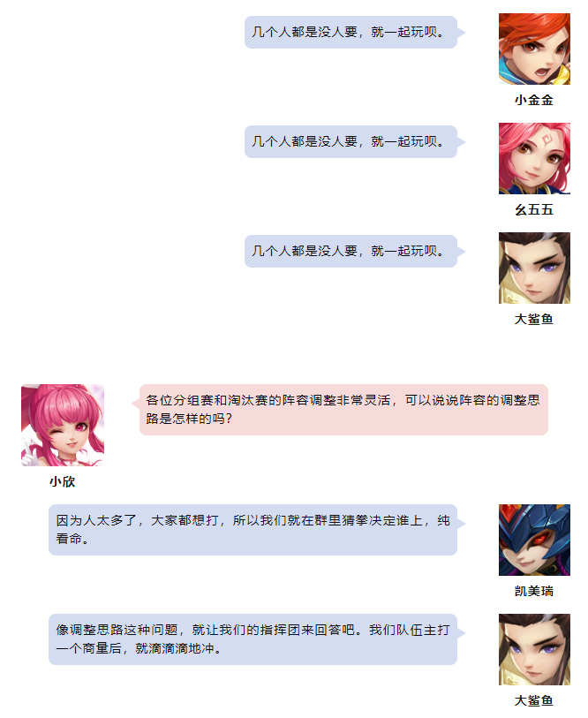The image size is (588, 718).
Task: Click 小金金's red-haired avatar
Action: tap(534, 49)
